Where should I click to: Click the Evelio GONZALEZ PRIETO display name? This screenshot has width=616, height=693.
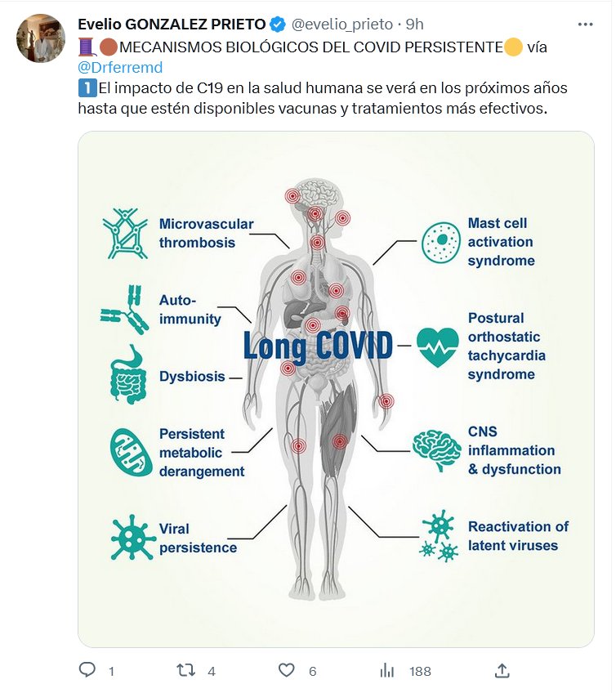click(x=172, y=25)
